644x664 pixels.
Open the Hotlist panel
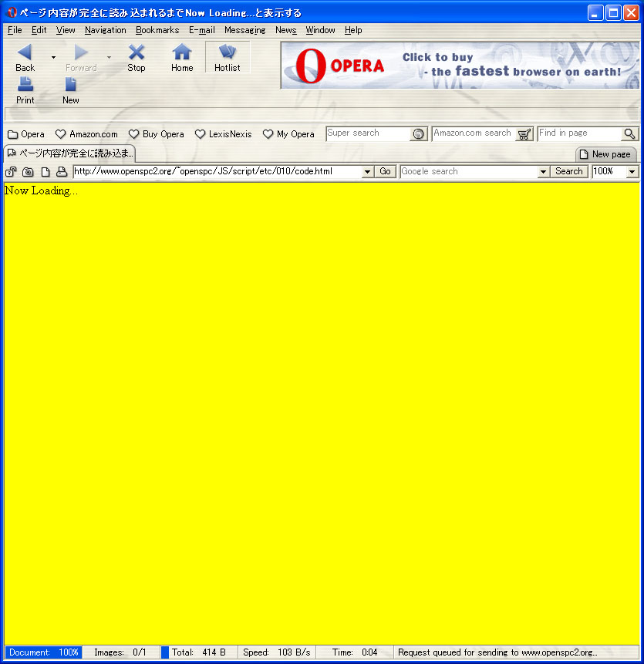pos(228,57)
